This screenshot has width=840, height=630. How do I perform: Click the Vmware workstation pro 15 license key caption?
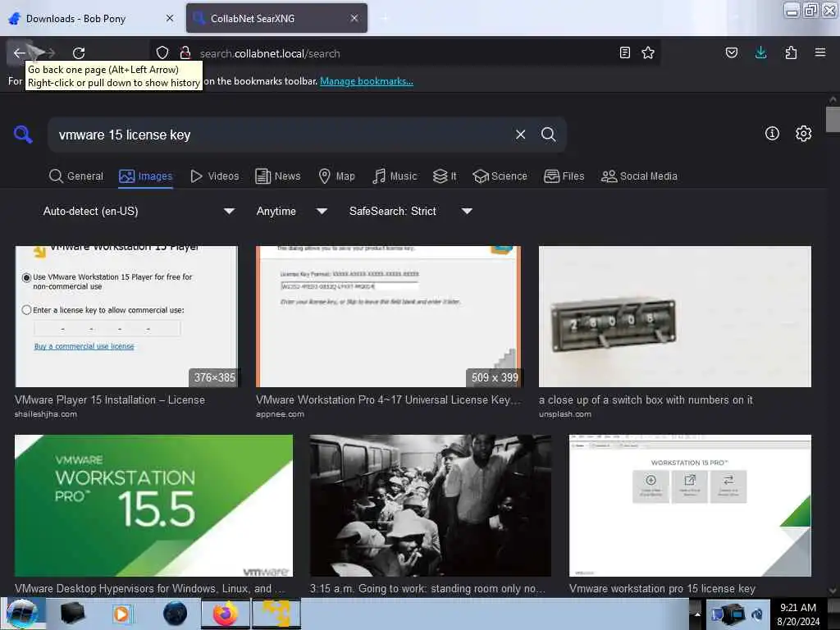pos(662,588)
